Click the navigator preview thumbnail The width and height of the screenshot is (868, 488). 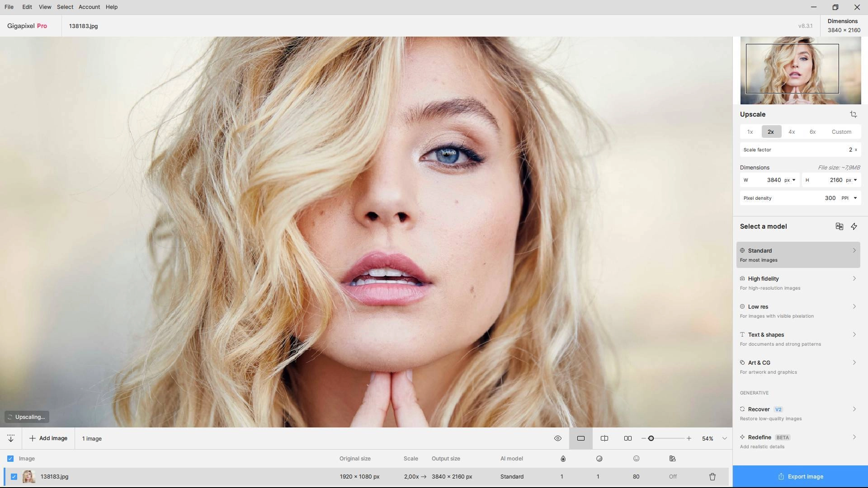(x=801, y=70)
